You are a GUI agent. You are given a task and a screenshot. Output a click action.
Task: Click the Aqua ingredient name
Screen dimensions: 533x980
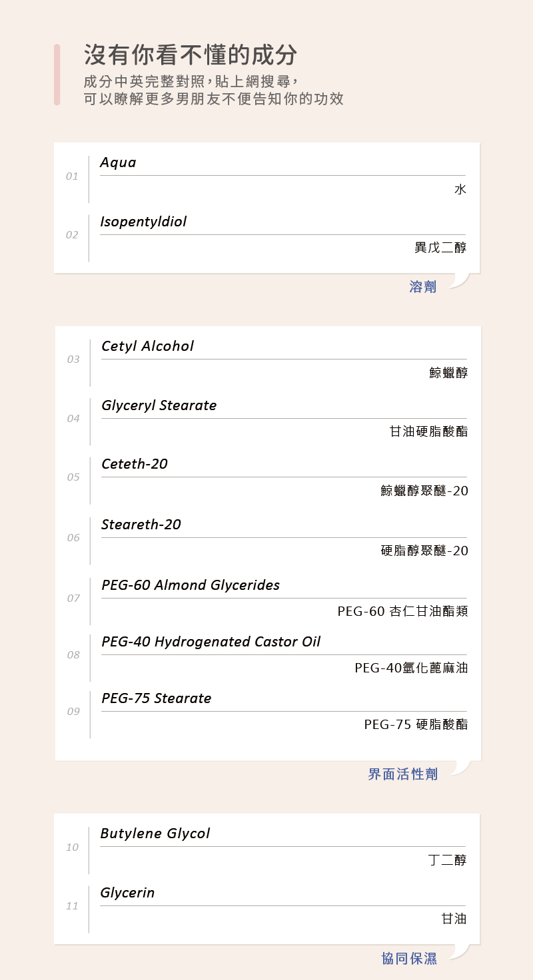118,162
